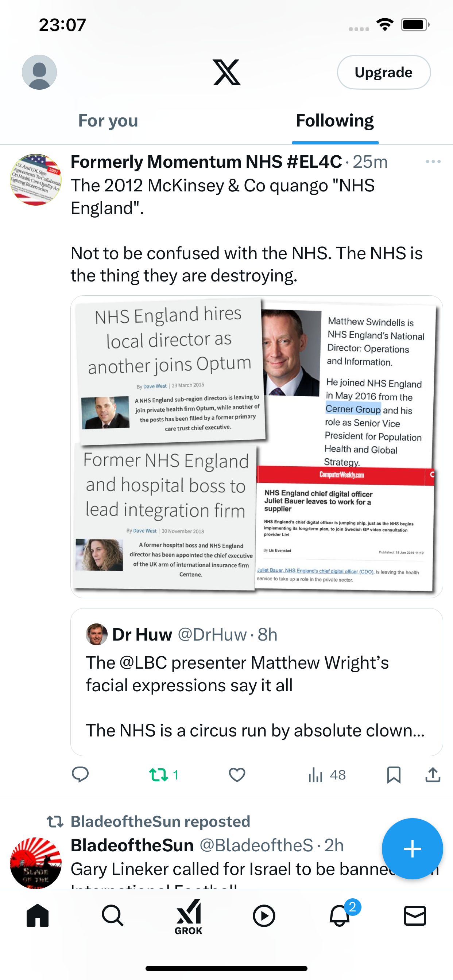The width and height of the screenshot is (453, 980).
Task: Open Search from bottom navigation
Action: point(113,915)
